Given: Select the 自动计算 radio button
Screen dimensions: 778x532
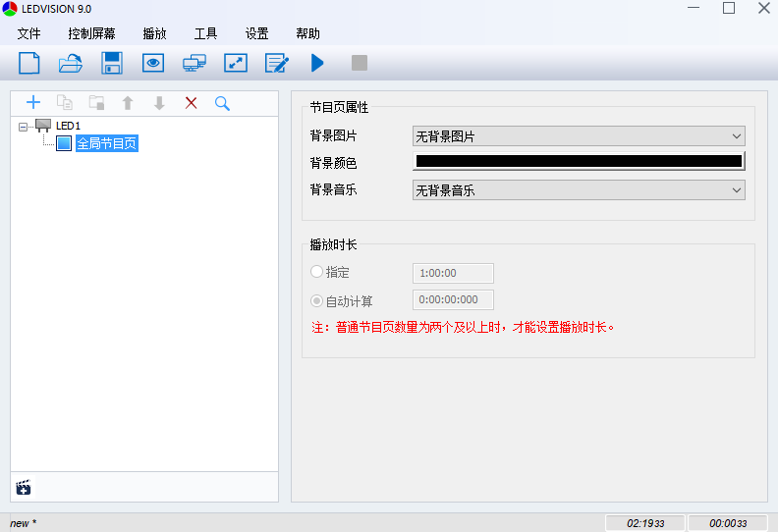Looking at the screenshot, I should pyautogui.click(x=317, y=300).
